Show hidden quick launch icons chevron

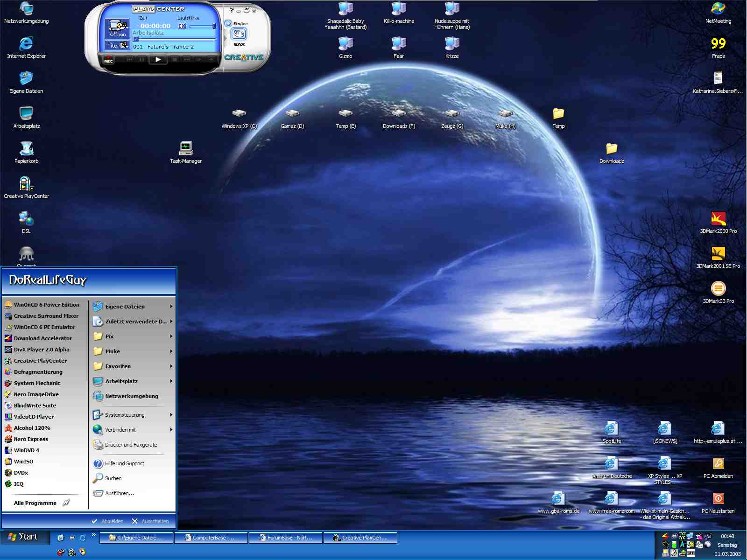(94, 535)
